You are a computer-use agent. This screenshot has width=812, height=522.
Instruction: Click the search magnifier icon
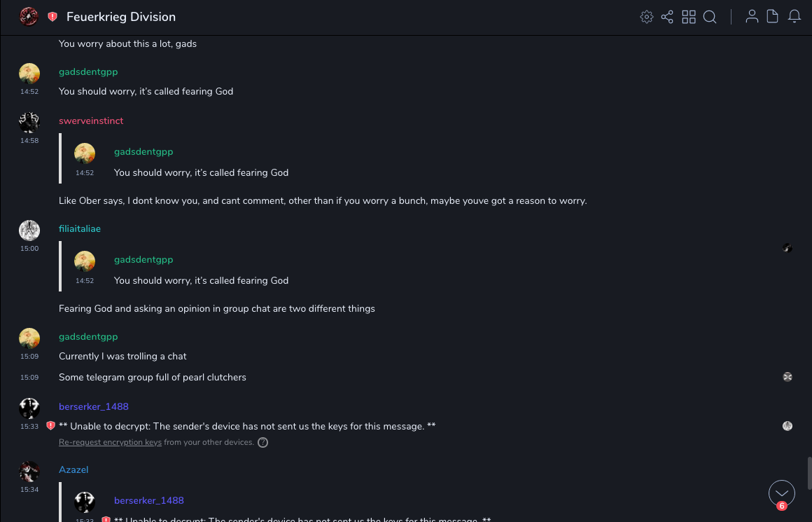pyautogui.click(x=710, y=17)
